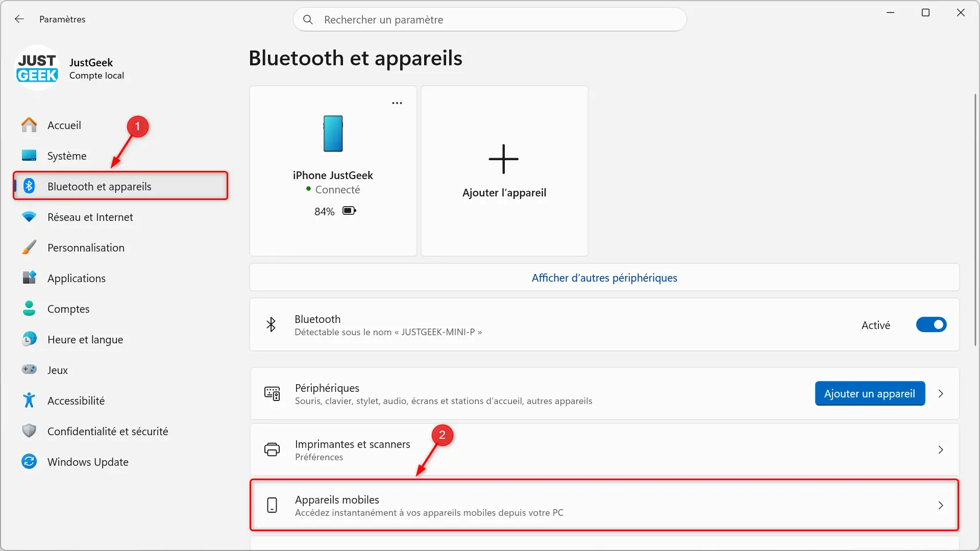
Task: Click the Détectable sous le nom description
Action: [x=388, y=332]
